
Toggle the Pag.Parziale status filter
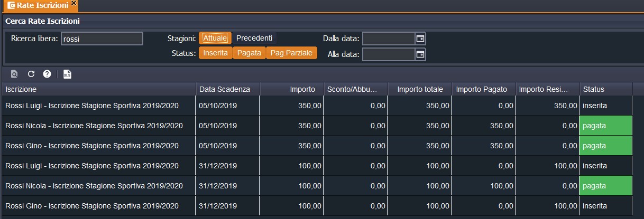click(x=291, y=53)
